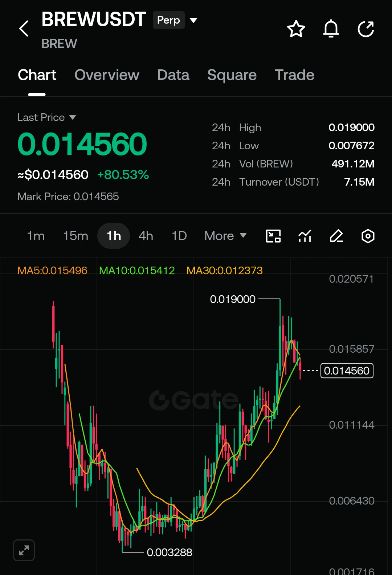Switch to the Overview tab
Image resolution: width=392 pixels, height=575 pixels.
[107, 75]
